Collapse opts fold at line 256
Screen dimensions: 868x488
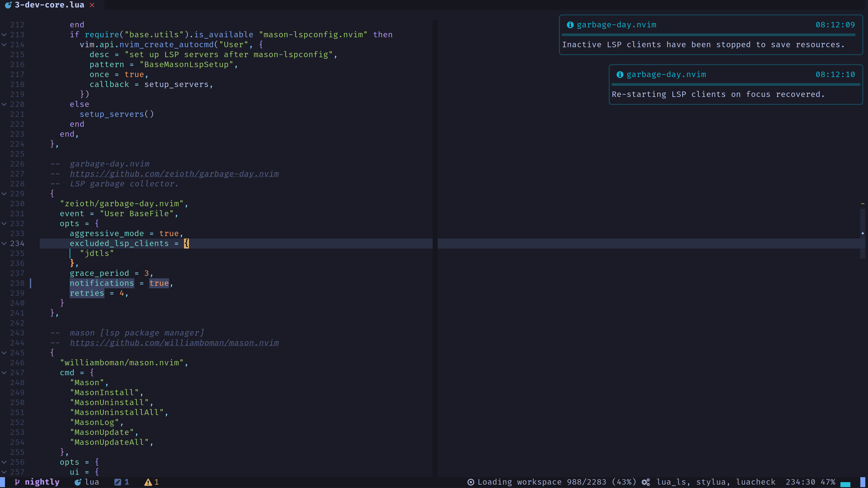tap(4, 462)
